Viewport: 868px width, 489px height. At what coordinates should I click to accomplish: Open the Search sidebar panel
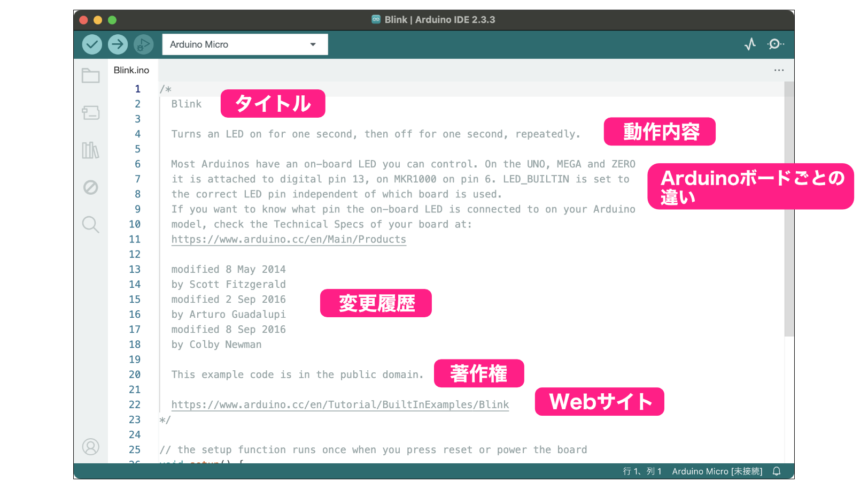91,225
